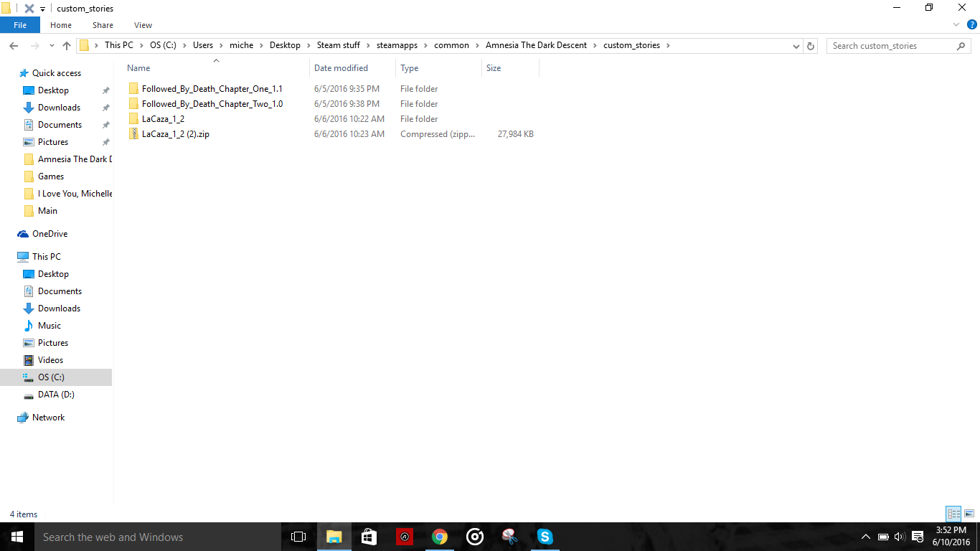Image resolution: width=980 pixels, height=551 pixels.
Task: Open Followed_By_Death_Chapter_One_1.1 folder
Action: click(x=212, y=89)
